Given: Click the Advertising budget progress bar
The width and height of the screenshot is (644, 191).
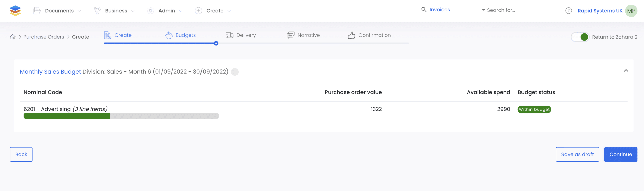Looking at the screenshot, I should (121, 116).
